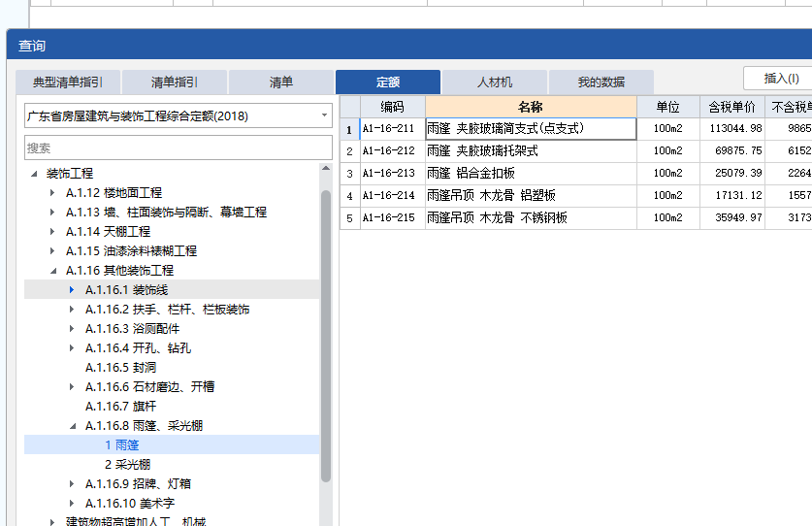Select 雨篷 铝合金扣板 name cell
Image resolution: width=812 pixels, height=526 pixels.
[531, 174]
